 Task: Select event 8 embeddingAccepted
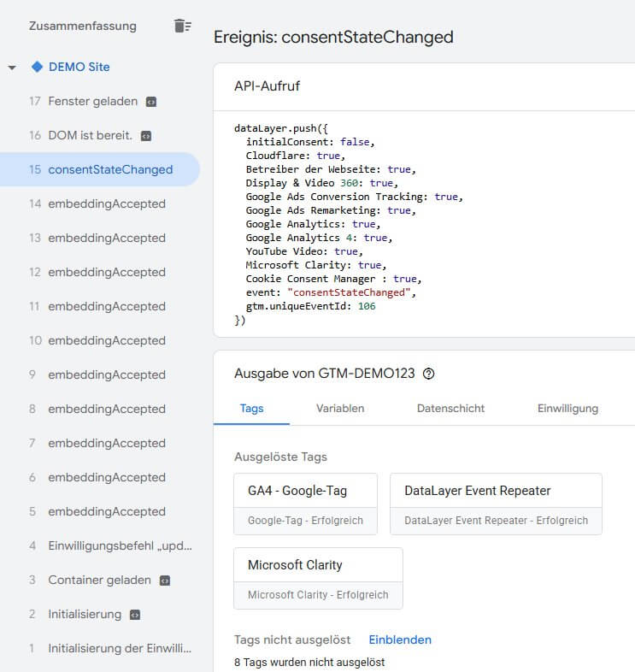pyautogui.click(x=100, y=409)
